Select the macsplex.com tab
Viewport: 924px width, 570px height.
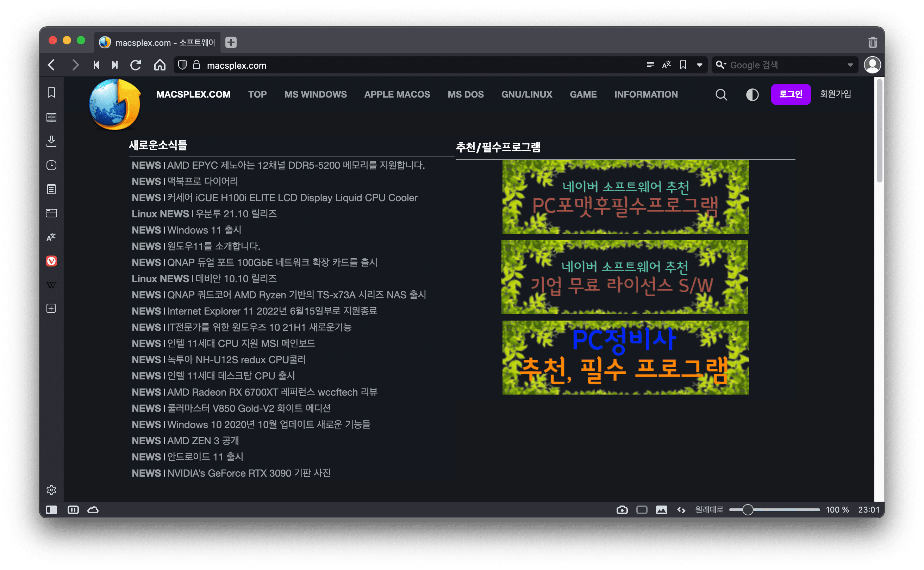(157, 42)
